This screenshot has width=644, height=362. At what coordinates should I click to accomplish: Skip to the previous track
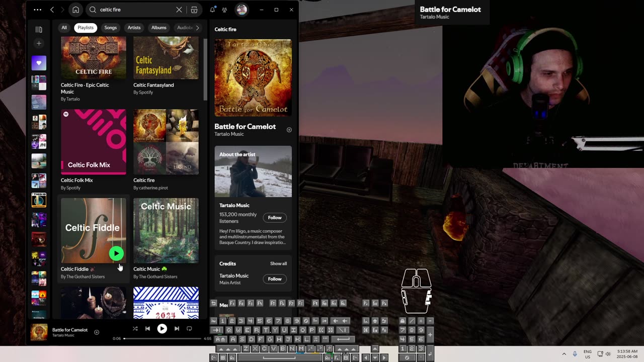click(x=147, y=329)
